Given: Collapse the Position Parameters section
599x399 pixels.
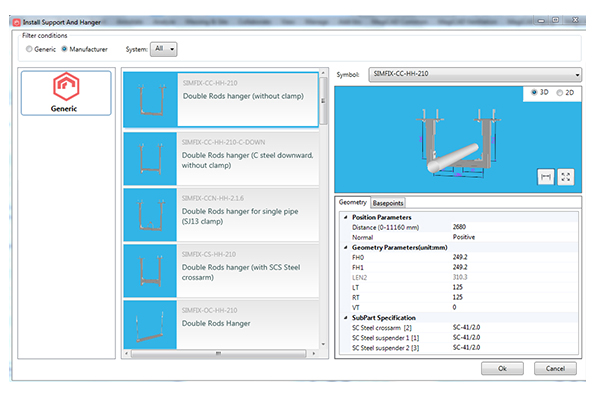Looking at the screenshot, I should (346, 217).
